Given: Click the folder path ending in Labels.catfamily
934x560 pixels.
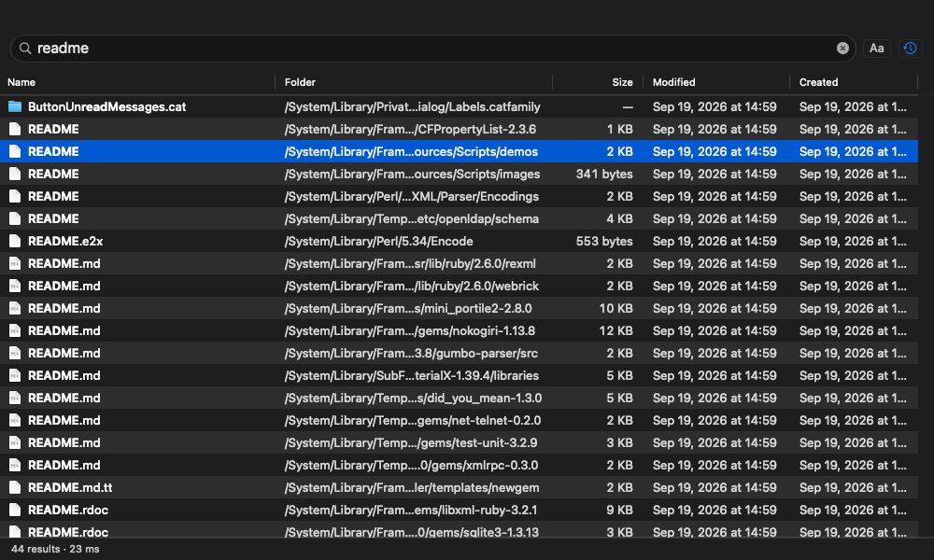Looking at the screenshot, I should click(412, 107).
